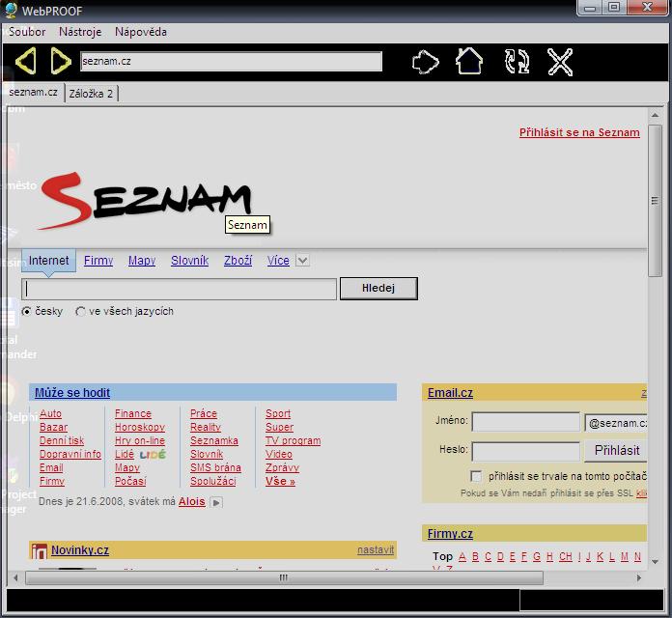Screen dimensions: 672x618
Task: Click the horizontal scrollbar thumb
Action: (x=284, y=577)
